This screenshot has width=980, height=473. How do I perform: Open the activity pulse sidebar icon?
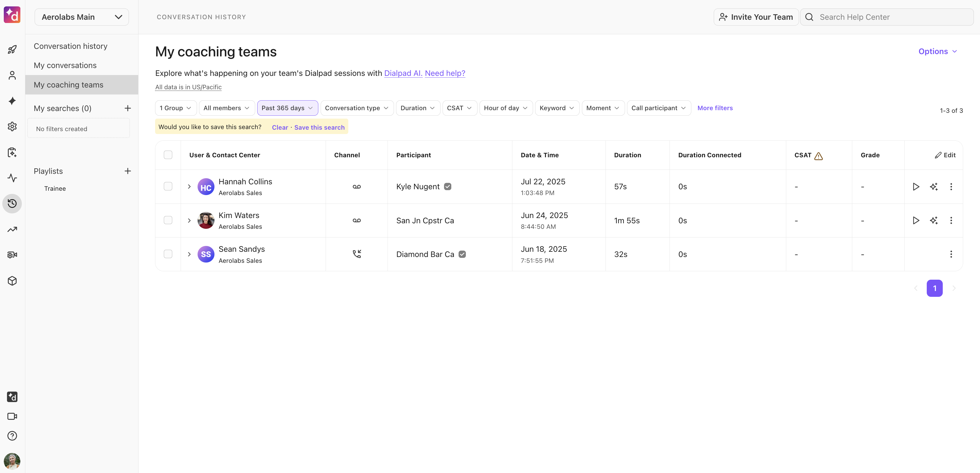(12, 178)
